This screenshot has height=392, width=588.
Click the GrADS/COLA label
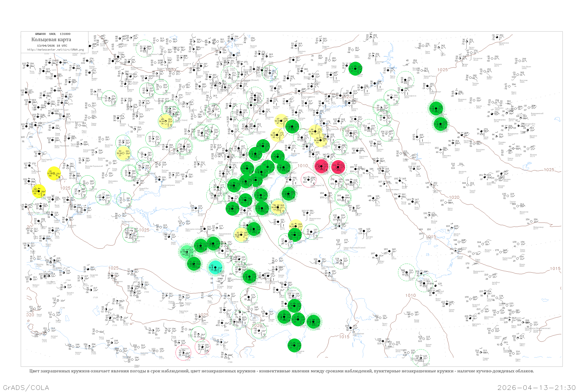(26, 388)
